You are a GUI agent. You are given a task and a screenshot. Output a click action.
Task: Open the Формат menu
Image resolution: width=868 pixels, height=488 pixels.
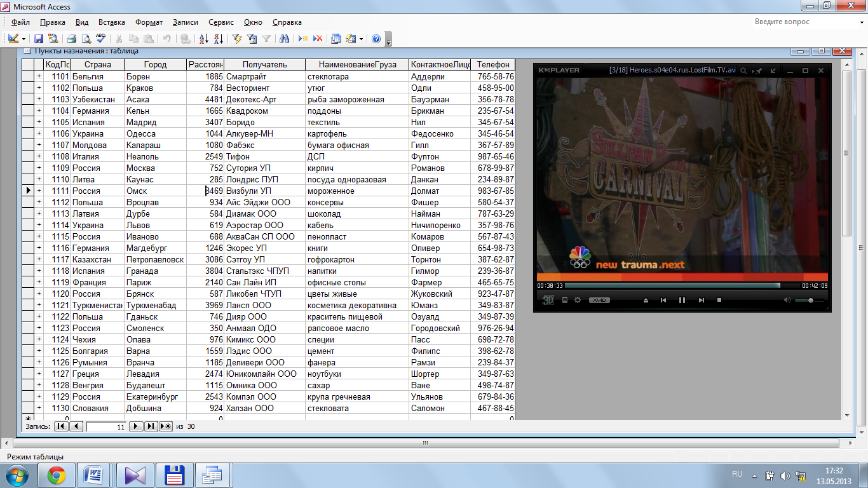coord(149,22)
